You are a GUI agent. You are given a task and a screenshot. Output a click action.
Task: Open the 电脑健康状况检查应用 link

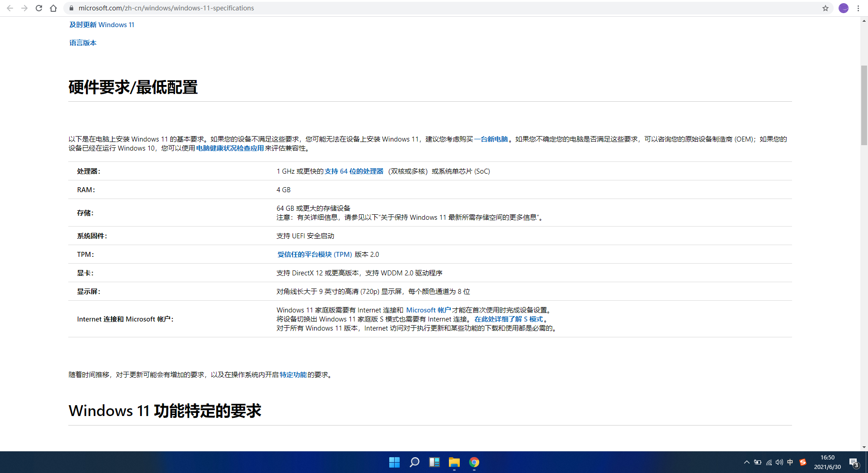click(230, 148)
